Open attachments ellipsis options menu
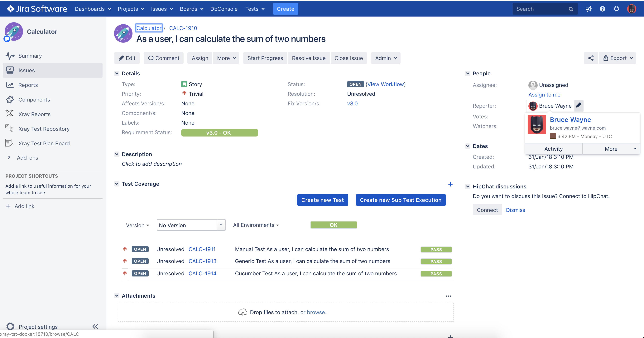This screenshot has height=338, width=644. [449, 296]
